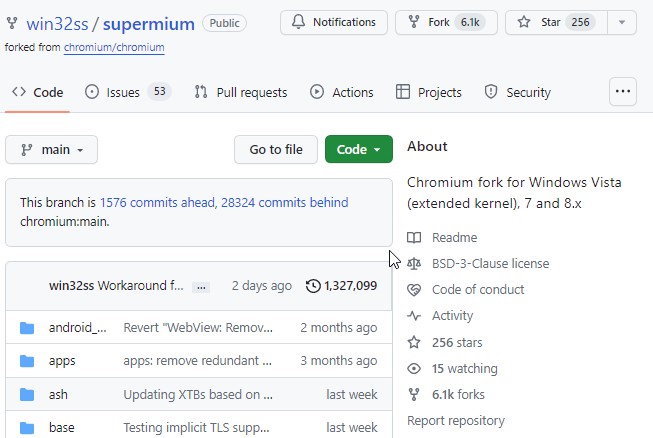Image resolution: width=653 pixels, height=438 pixels.
Task: Toggle Notifications for this repository
Action: (333, 22)
